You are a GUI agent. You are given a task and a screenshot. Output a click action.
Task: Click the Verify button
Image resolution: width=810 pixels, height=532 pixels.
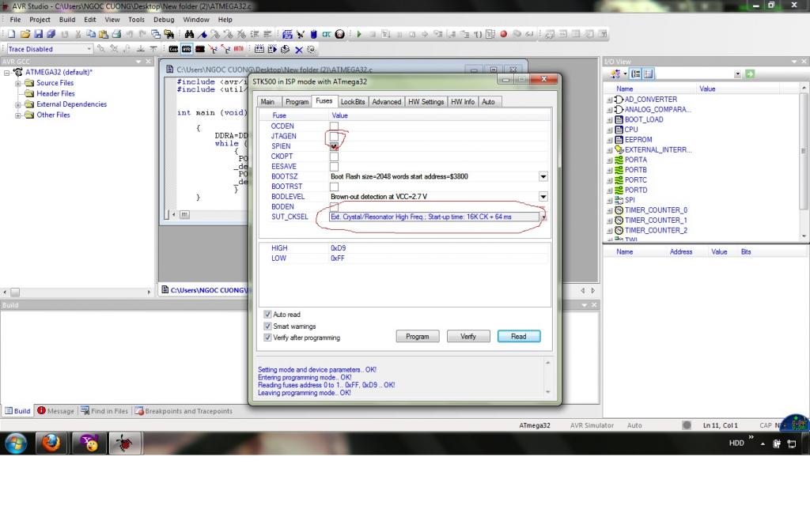click(x=468, y=337)
